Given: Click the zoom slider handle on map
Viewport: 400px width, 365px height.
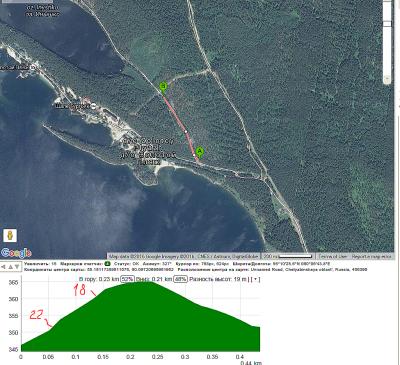Looking at the screenshot, I should [387, 24].
